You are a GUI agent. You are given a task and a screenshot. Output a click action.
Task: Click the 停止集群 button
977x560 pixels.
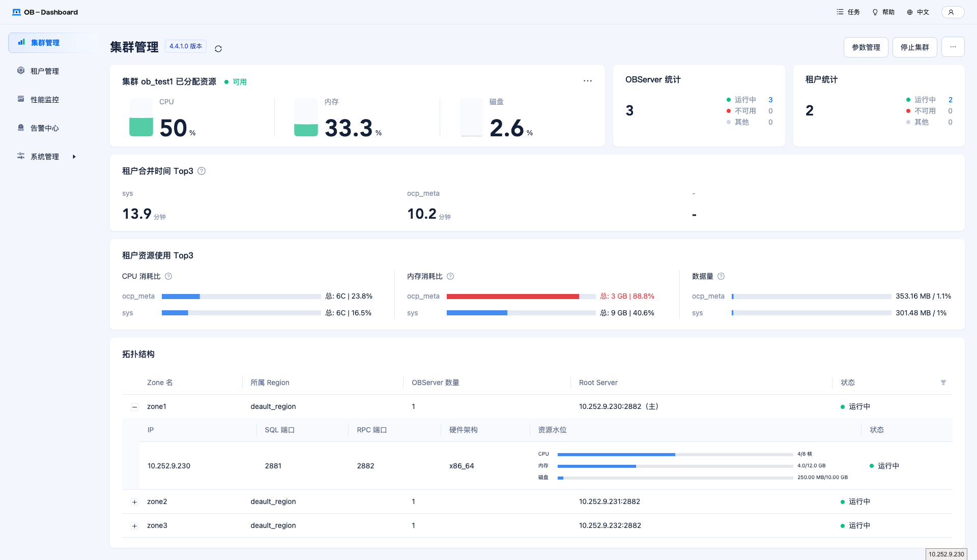[x=914, y=47]
